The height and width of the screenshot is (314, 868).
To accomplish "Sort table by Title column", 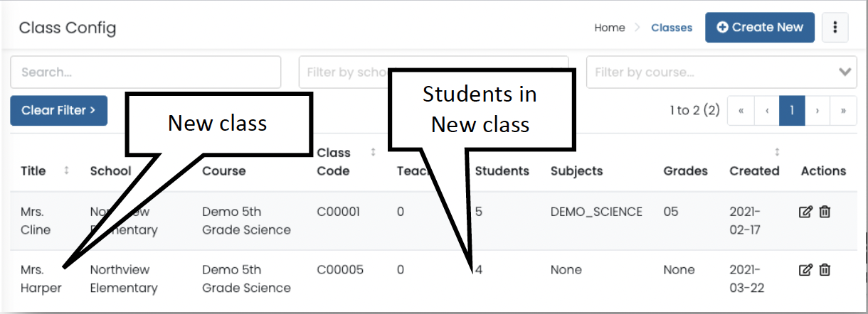I will 67,170.
